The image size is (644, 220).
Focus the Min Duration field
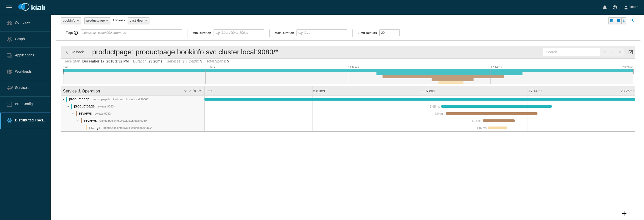[239, 33]
